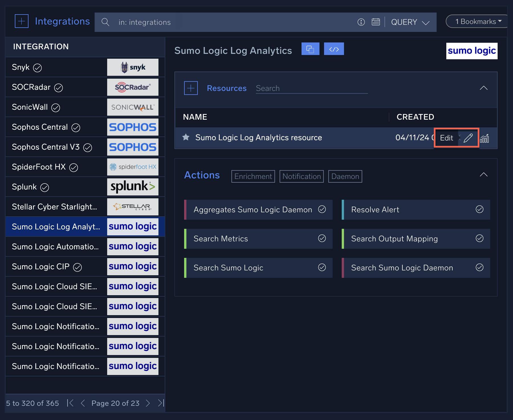Click the plus icon to add a new Resource
The height and width of the screenshot is (420, 513).
coord(190,88)
